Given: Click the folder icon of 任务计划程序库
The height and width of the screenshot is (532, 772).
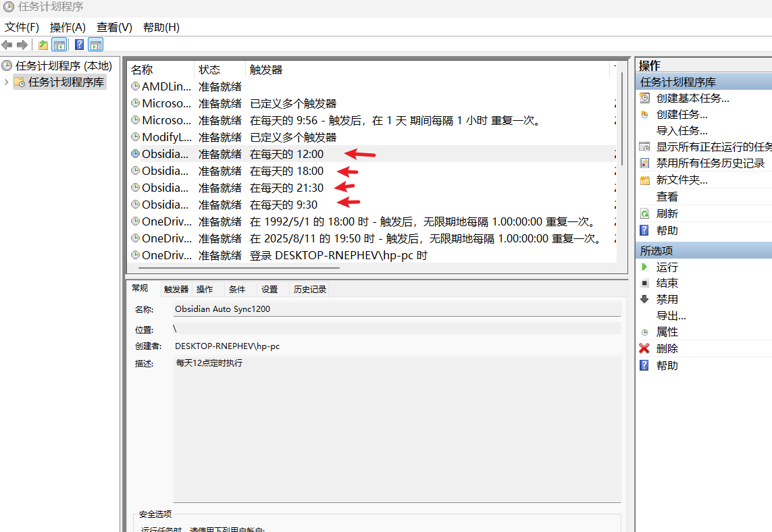Looking at the screenshot, I should (20, 82).
